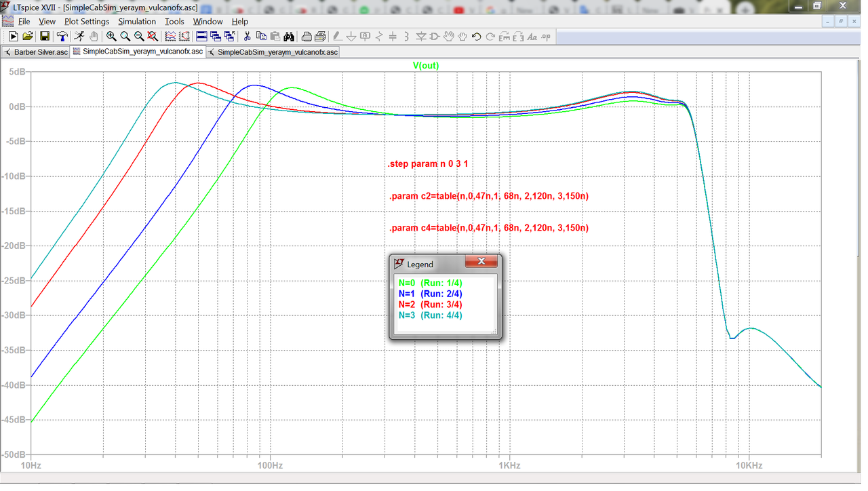Open the Control Panel hammer icon
Viewport: 868px width, 491px height.
[x=62, y=36]
